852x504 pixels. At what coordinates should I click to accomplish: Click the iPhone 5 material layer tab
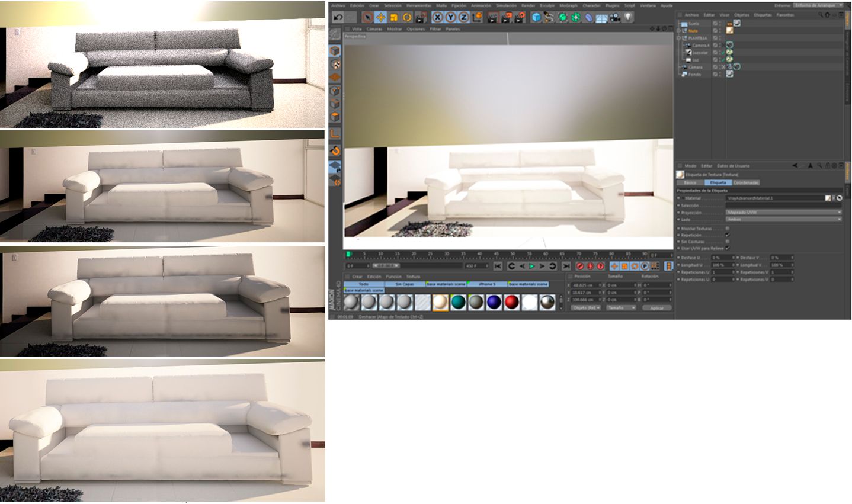point(487,284)
